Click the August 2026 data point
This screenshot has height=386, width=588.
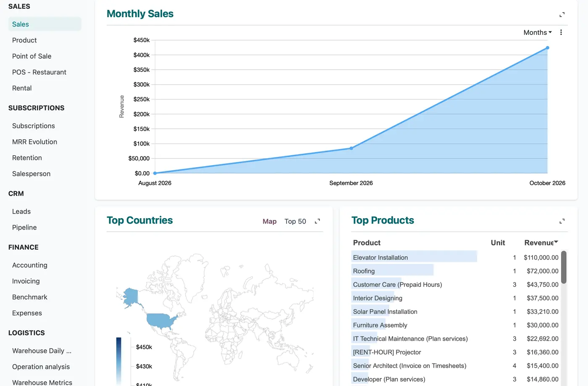[x=155, y=173]
